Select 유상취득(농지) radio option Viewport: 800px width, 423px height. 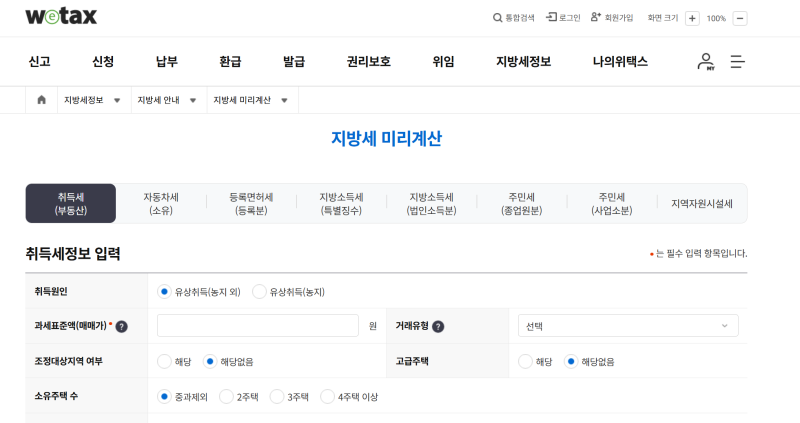click(259, 292)
